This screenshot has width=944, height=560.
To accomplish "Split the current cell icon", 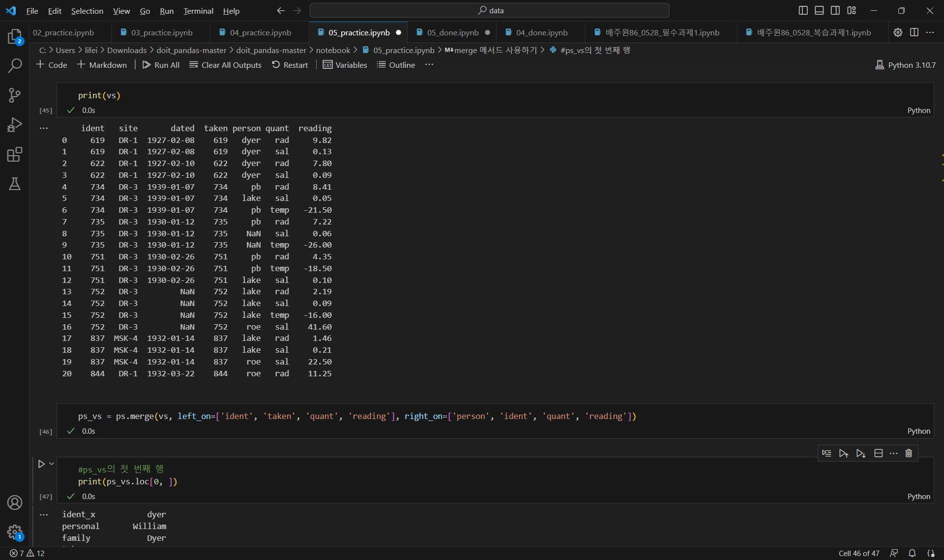I will [x=879, y=453].
